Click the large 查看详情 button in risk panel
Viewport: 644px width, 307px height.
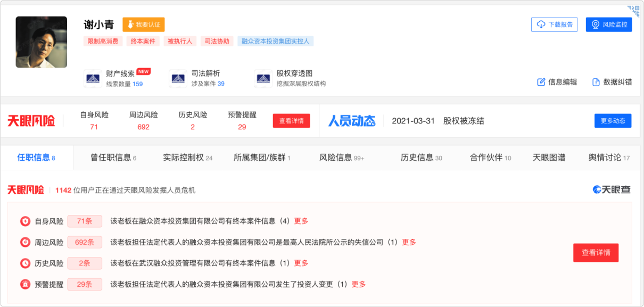pyautogui.click(x=596, y=253)
